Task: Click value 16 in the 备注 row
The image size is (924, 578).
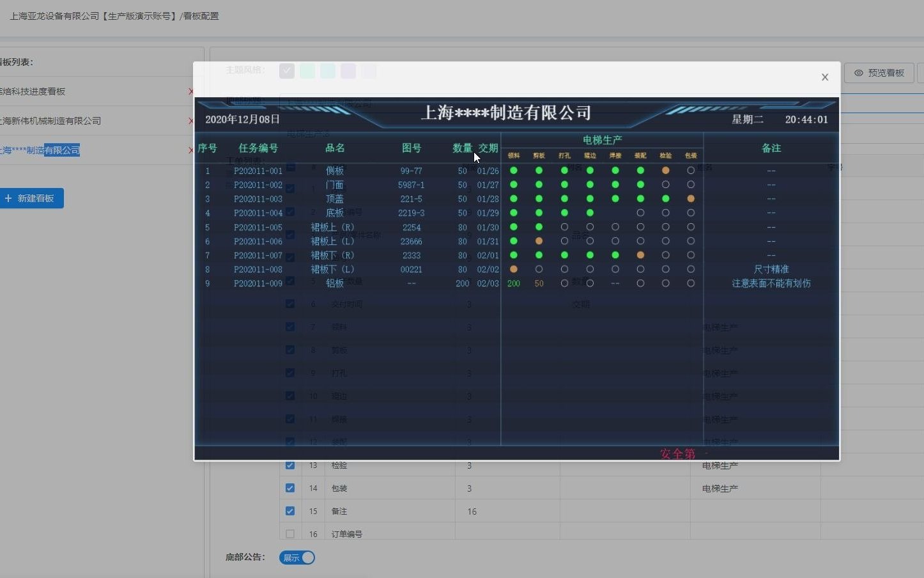Action: click(472, 511)
